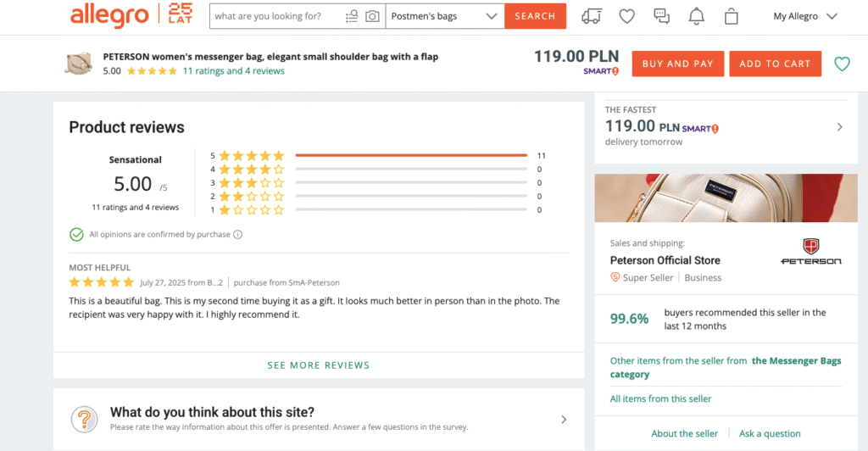Expand the My Allegro menu
Image resolution: width=868 pixels, height=451 pixels.
pos(805,16)
